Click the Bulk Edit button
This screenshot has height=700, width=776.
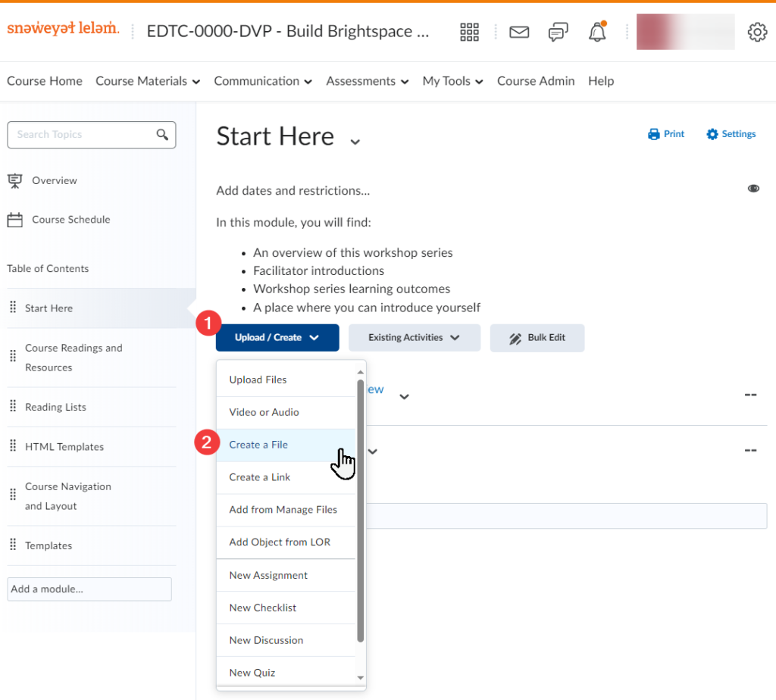point(537,338)
